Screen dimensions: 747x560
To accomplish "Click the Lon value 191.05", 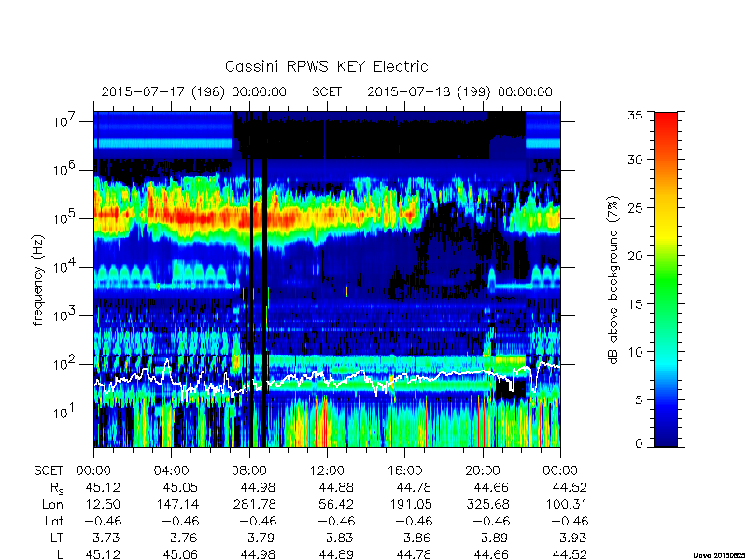I will coord(409,504).
